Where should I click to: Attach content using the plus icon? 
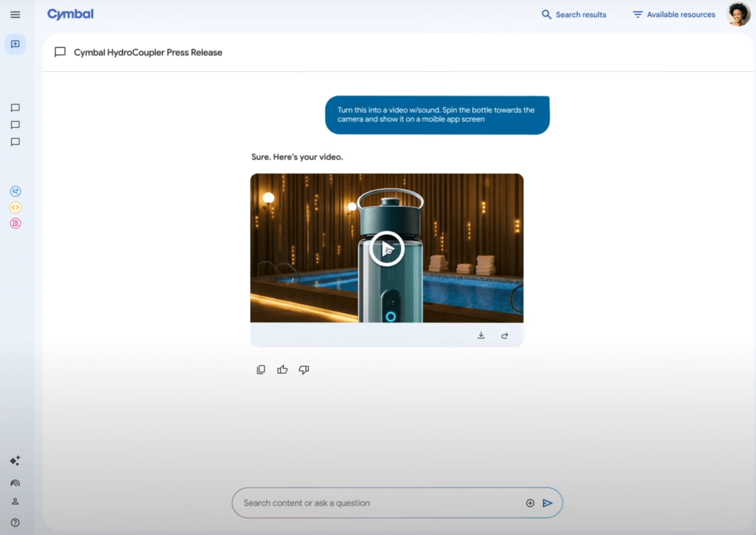(x=529, y=503)
